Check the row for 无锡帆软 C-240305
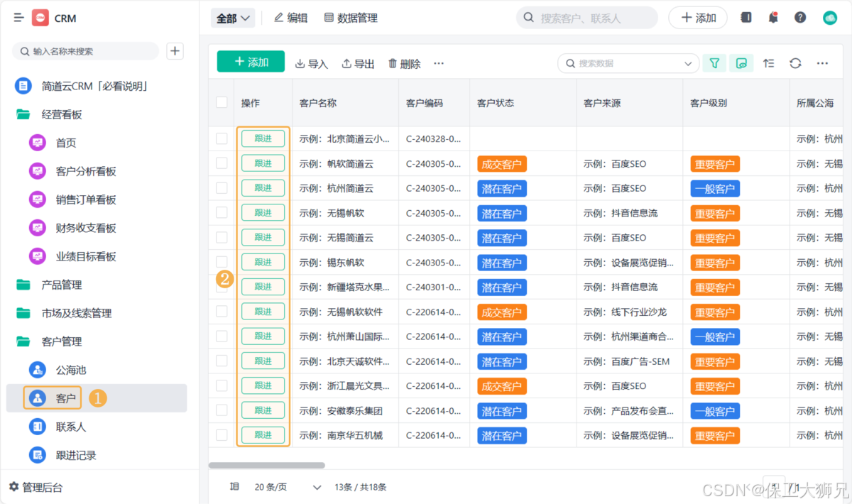 pos(222,213)
